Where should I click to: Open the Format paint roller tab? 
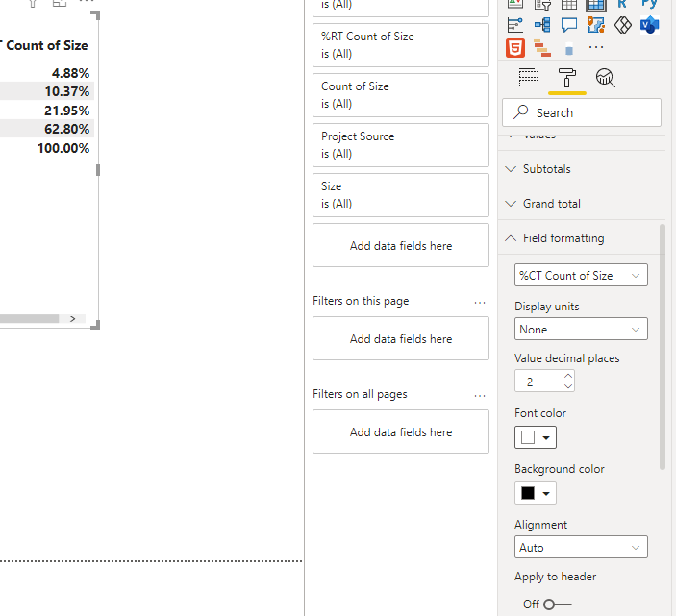pos(567,79)
